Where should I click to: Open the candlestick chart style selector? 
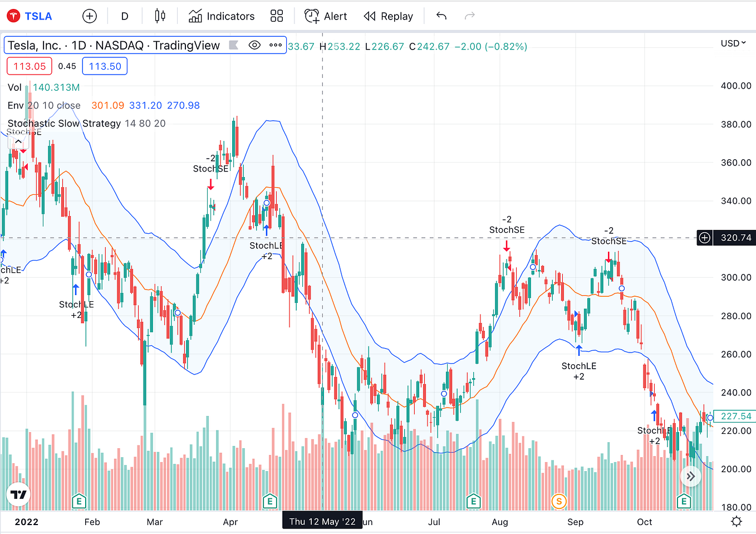pos(160,16)
